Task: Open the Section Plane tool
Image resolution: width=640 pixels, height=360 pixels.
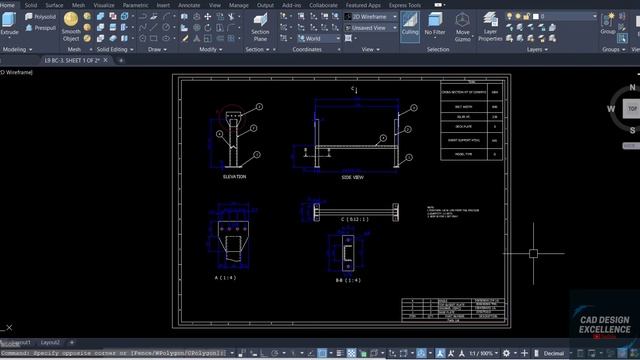Action: tap(260, 27)
